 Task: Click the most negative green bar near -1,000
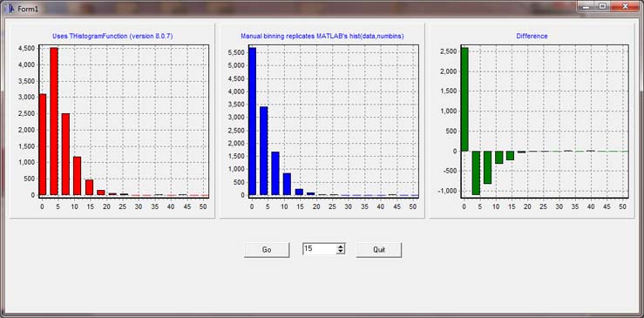point(476,173)
